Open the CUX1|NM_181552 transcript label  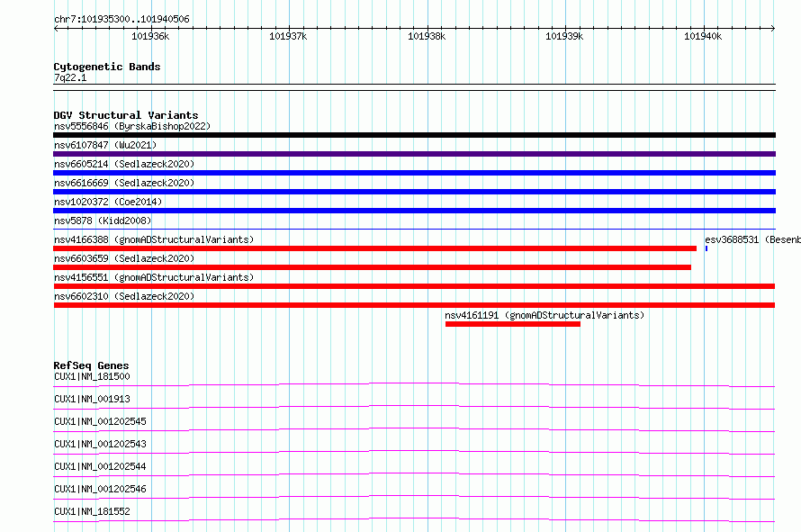click(92, 511)
